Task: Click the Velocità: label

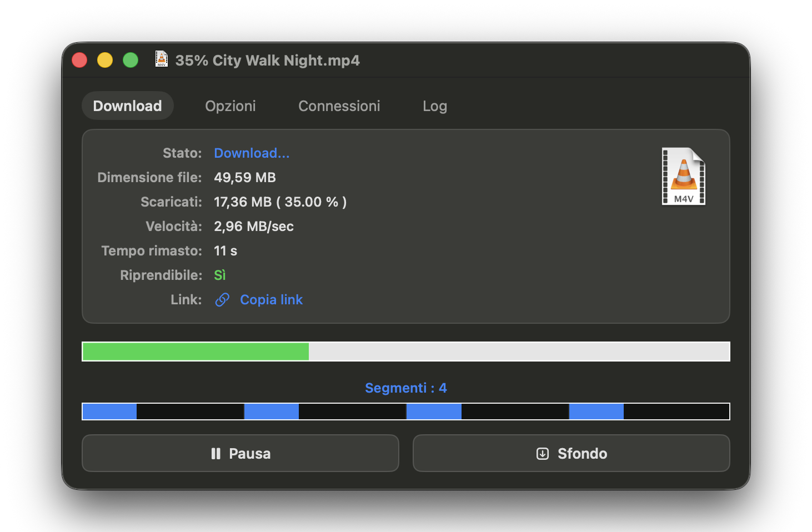Action: tap(174, 227)
